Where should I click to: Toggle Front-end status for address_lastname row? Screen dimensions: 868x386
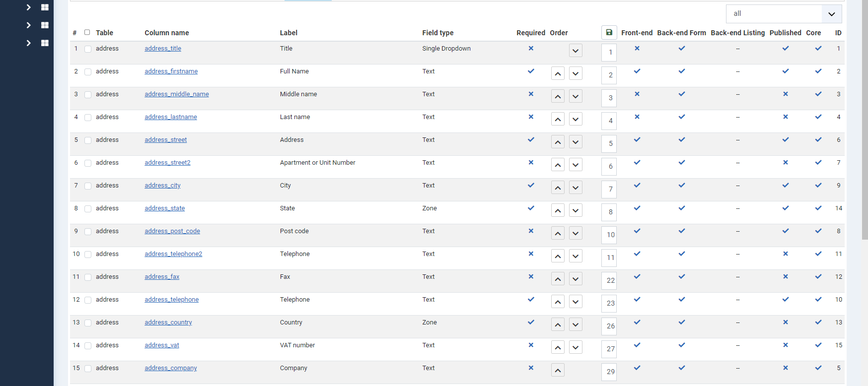pyautogui.click(x=637, y=117)
